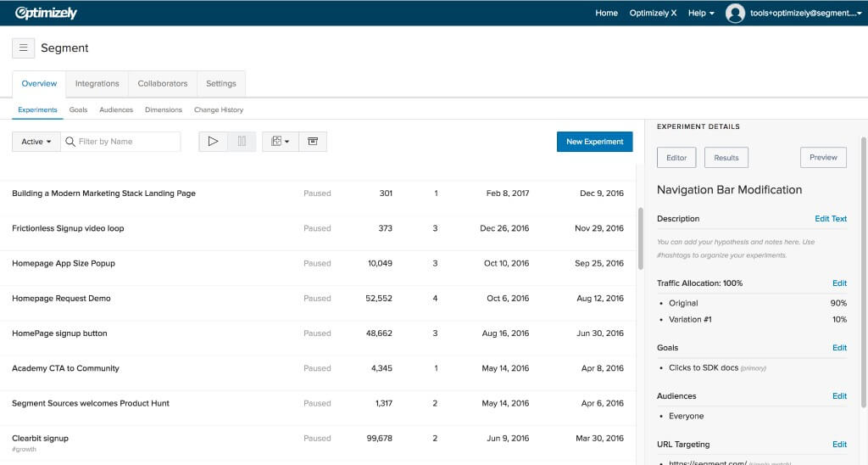
Task: Select the Audiences sub-tab
Action: click(x=116, y=109)
